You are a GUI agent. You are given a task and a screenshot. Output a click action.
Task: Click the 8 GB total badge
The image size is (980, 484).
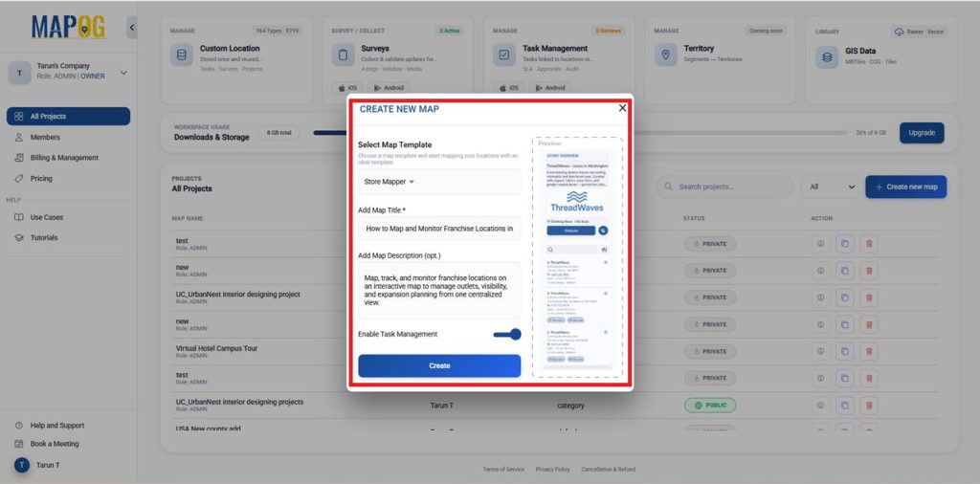[278, 132]
